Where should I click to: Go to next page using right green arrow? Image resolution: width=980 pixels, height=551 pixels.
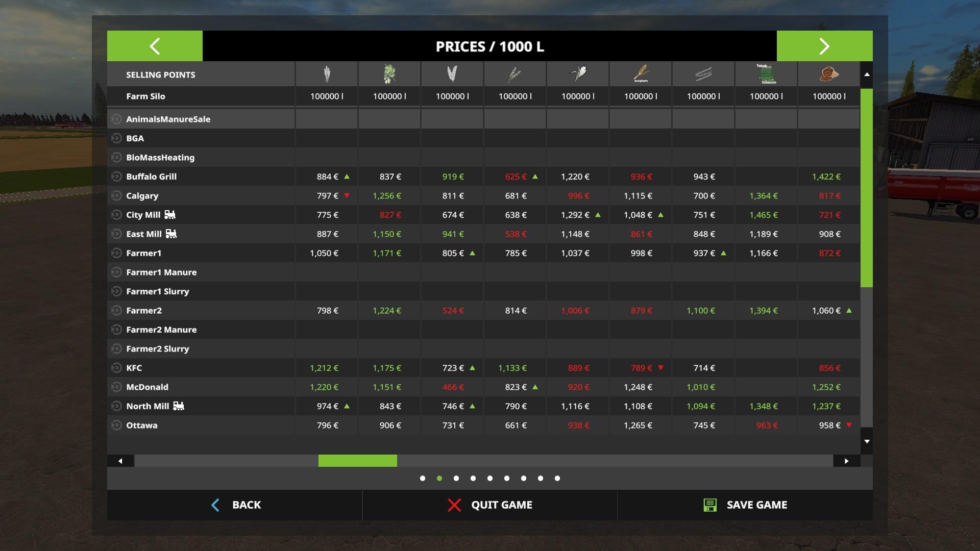pos(824,46)
